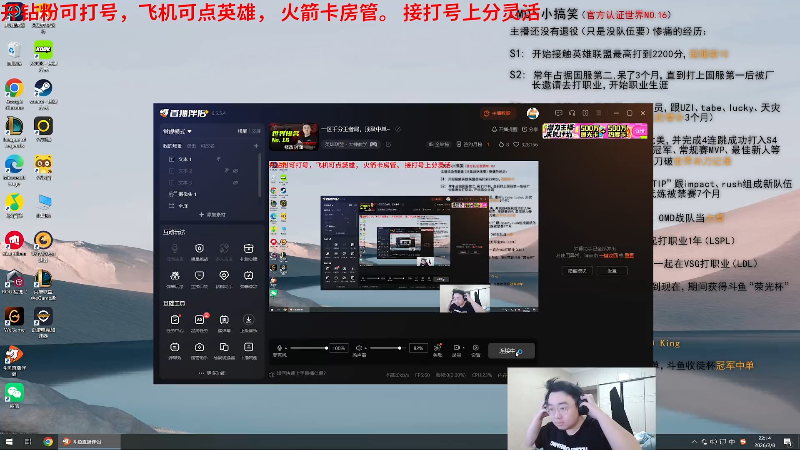Open the task center icon with red dot

coord(174,319)
